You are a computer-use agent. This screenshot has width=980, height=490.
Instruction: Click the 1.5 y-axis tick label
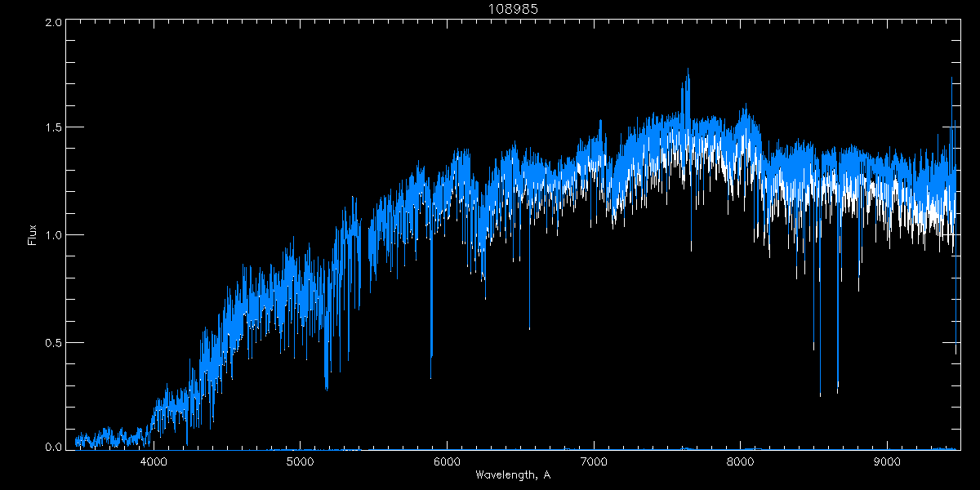[54, 128]
